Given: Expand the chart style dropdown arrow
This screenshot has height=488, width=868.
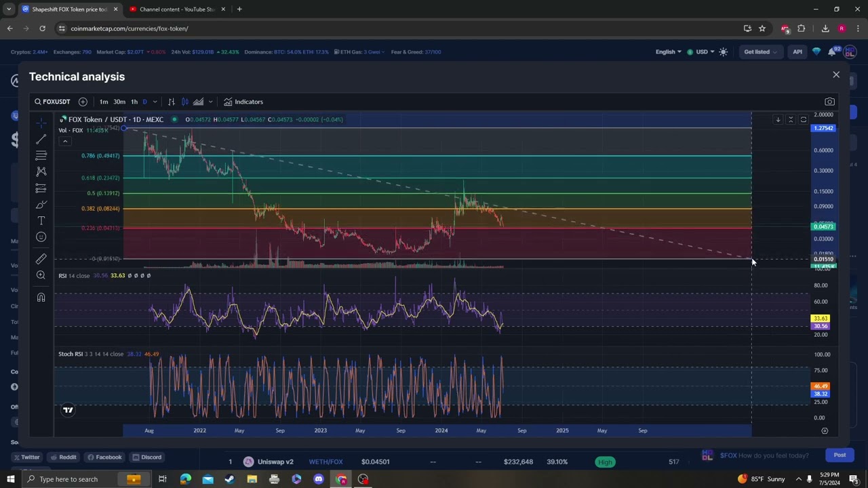Looking at the screenshot, I should click(210, 102).
